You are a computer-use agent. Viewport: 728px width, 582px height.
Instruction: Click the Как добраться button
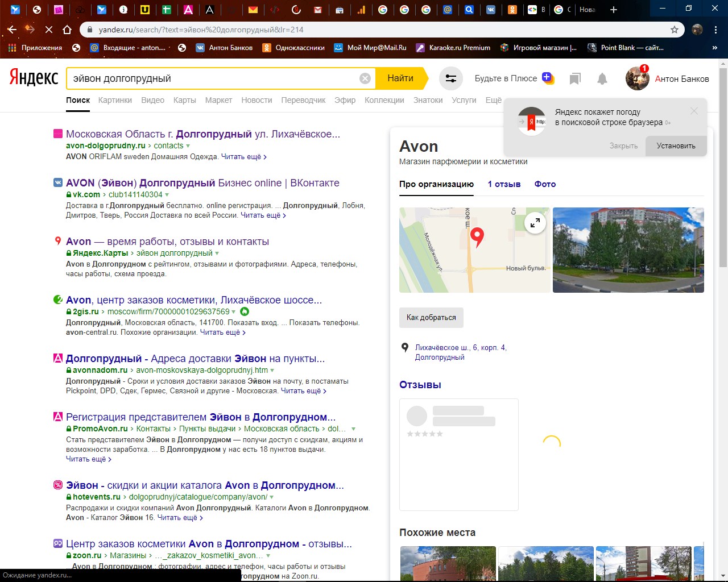click(x=431, y=318)
